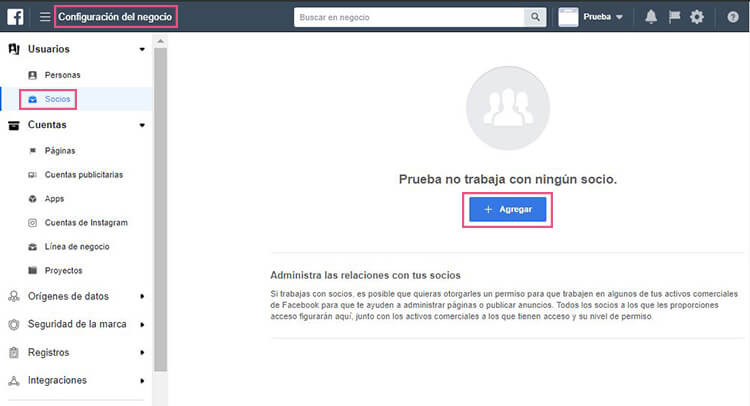Collapse the Usuarios section arrow

pos(142,49)
